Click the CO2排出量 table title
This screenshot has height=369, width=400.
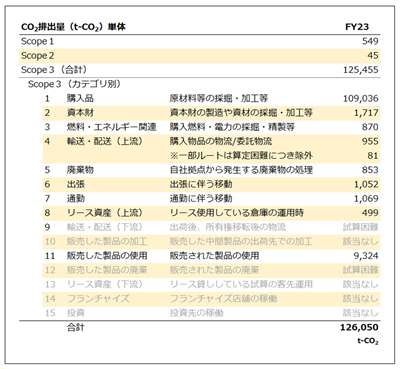click(x=73, y=27)
